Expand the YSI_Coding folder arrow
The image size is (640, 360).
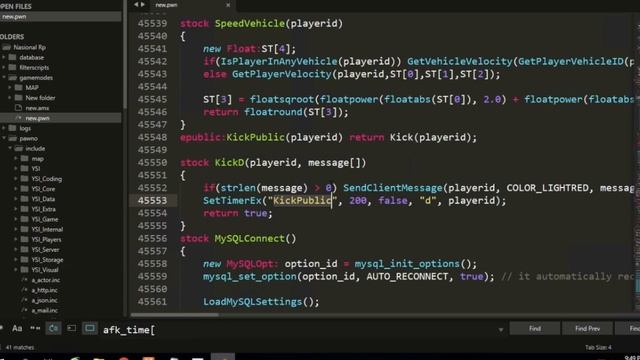click(x=16, y=179)
